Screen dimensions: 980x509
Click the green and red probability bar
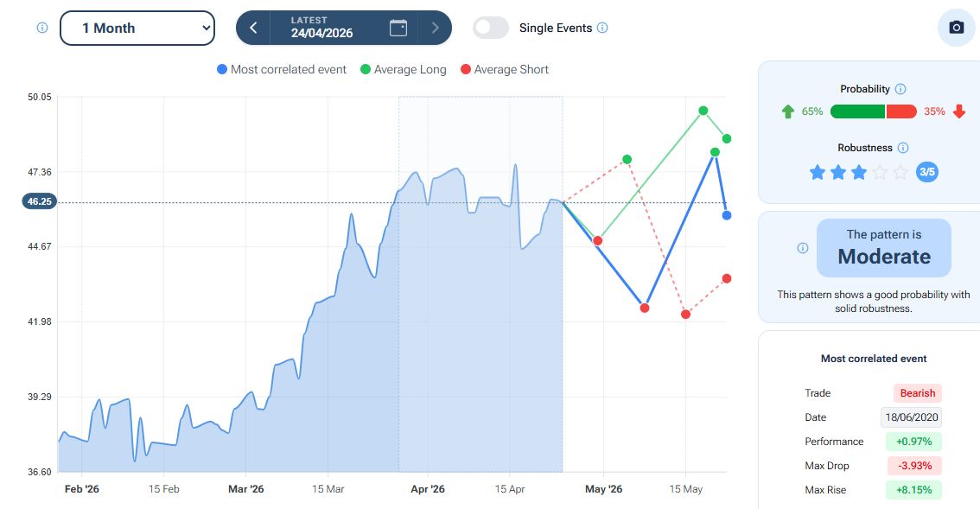873,111
